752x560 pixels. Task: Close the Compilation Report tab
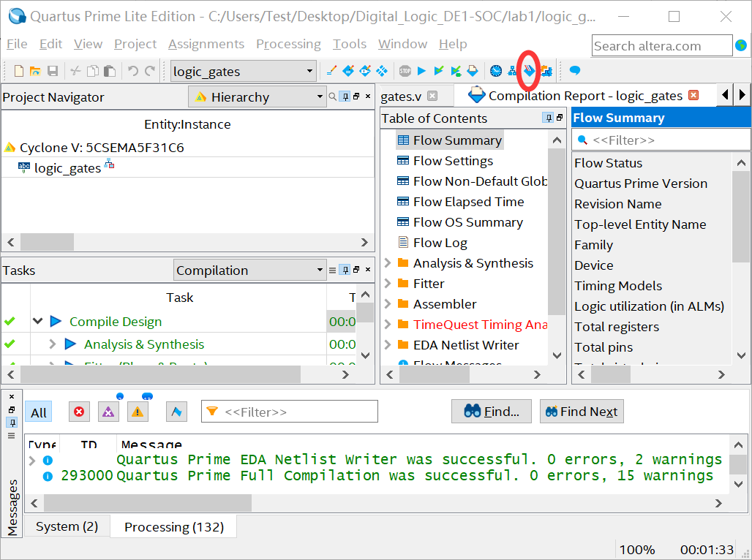(693, 95)
